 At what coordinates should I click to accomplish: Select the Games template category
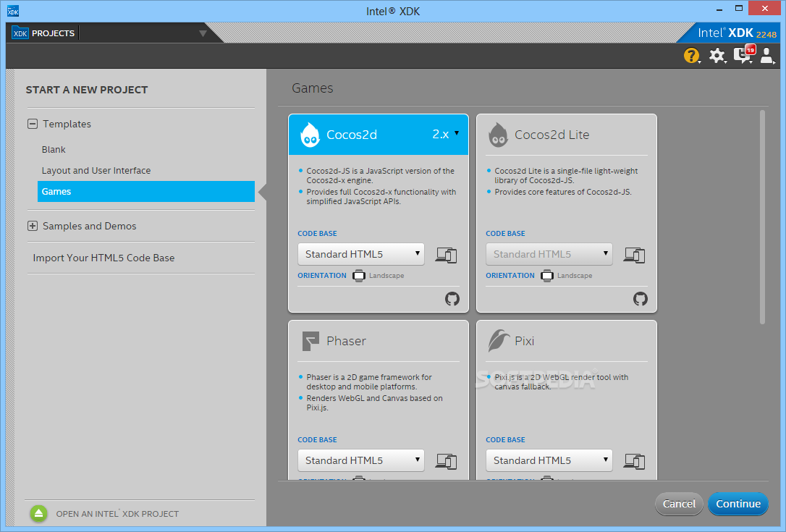pyautogui.click(x=146, y=192)
